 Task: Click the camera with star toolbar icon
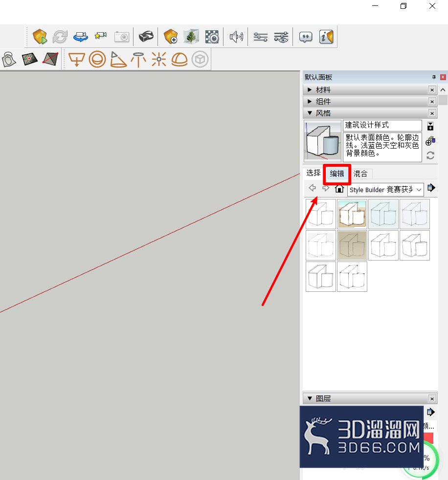click(x=101, y=36)
